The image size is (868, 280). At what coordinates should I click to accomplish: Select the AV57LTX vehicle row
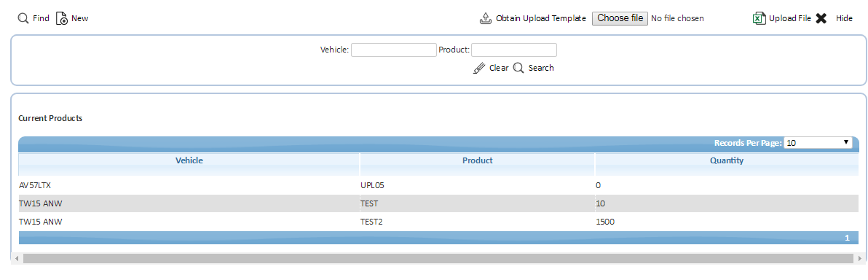[x=438, y=185]
